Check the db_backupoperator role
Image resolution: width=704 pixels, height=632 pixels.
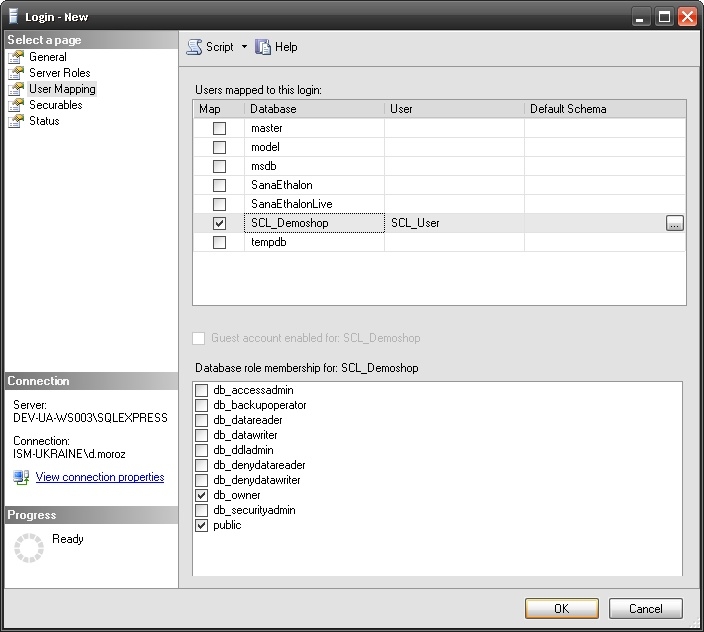pos(202,405)
